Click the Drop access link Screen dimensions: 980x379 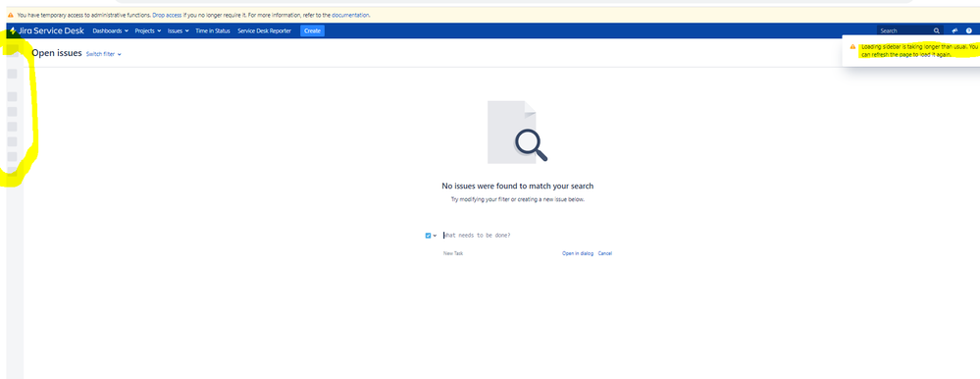pyautogui.click(x=167, y=15)
